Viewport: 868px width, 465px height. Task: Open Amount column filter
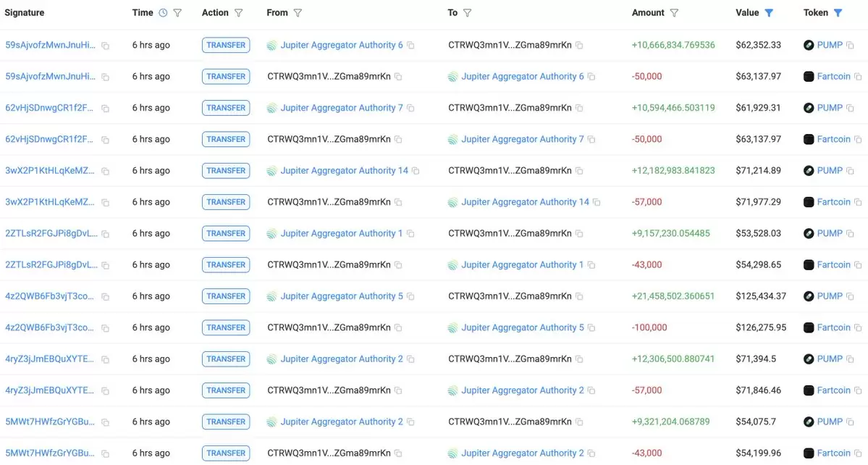coord(674,13)
